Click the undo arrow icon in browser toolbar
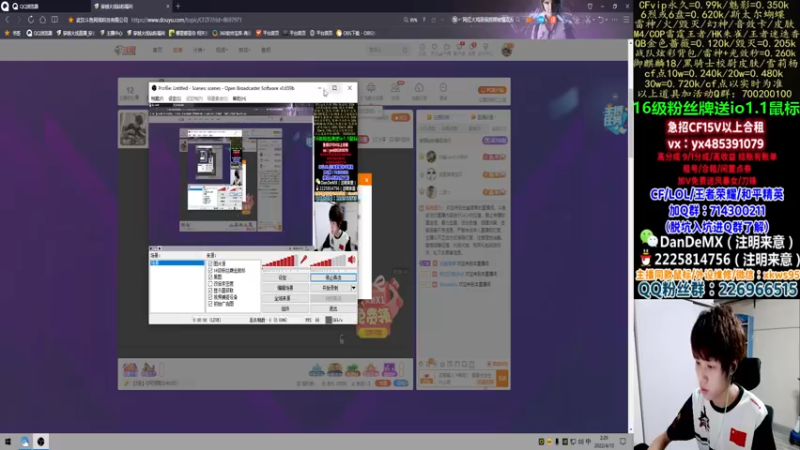The width and height of the screenshot is (800, 450). [601, 20]
